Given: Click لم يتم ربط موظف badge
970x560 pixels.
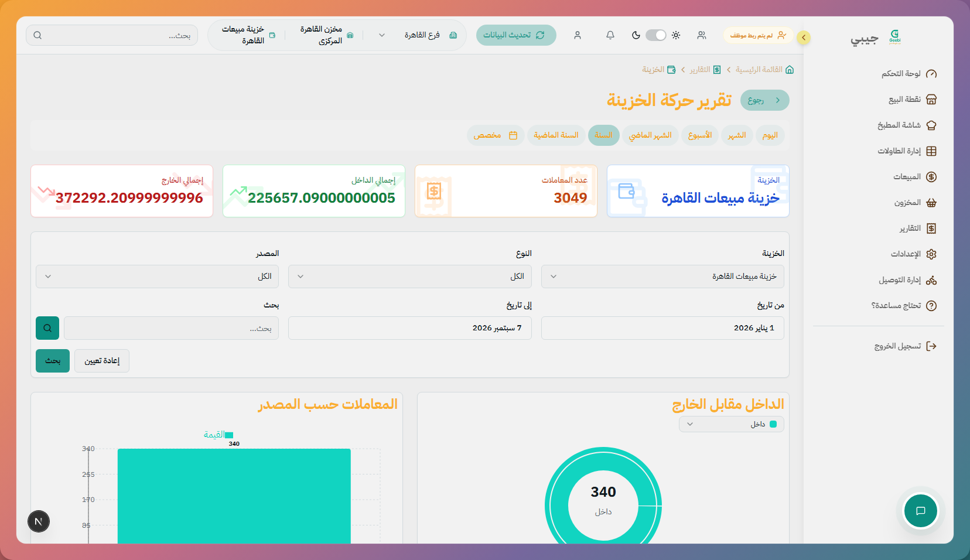Looking at the screenshot, I should (x=758, y=35).
